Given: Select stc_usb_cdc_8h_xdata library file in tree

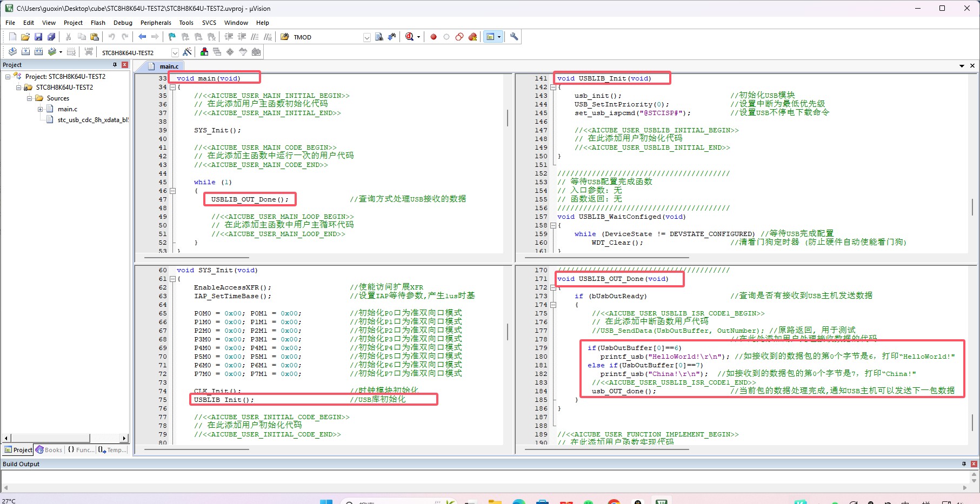Looking at the screenshot, I should coord(93,120).
